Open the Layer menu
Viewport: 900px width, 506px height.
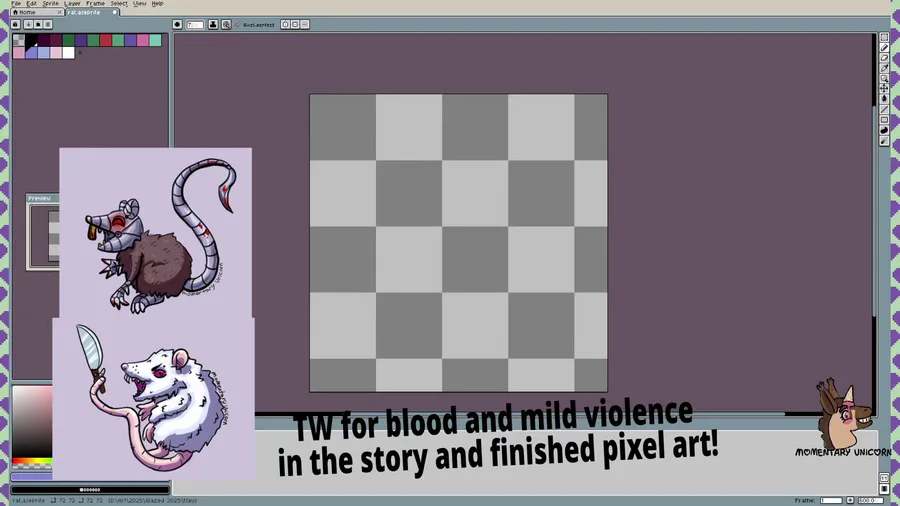coord(72,3)
